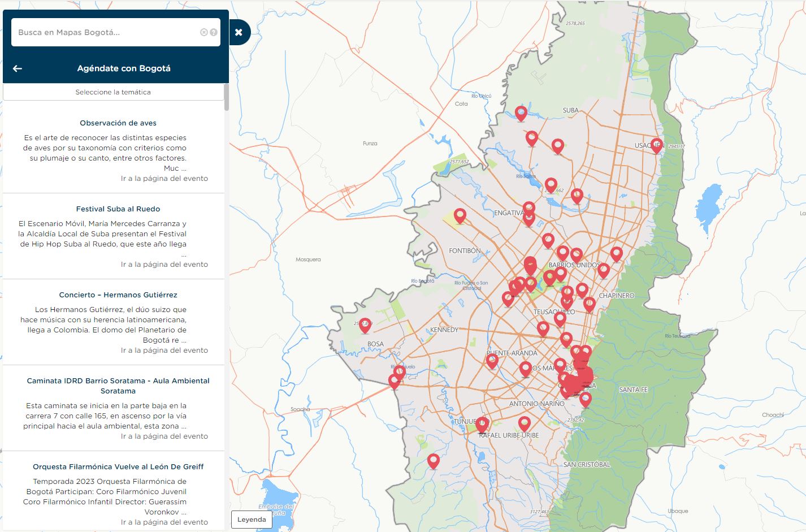The width and height of the screenshot is (806, 532).
Task: Open the Leyenda panel
Action: (252, 519)
